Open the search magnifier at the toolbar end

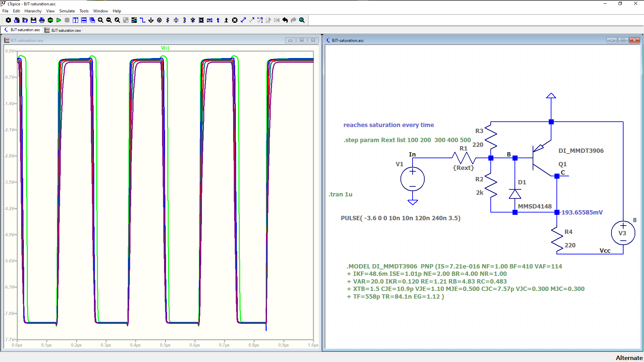302,20
